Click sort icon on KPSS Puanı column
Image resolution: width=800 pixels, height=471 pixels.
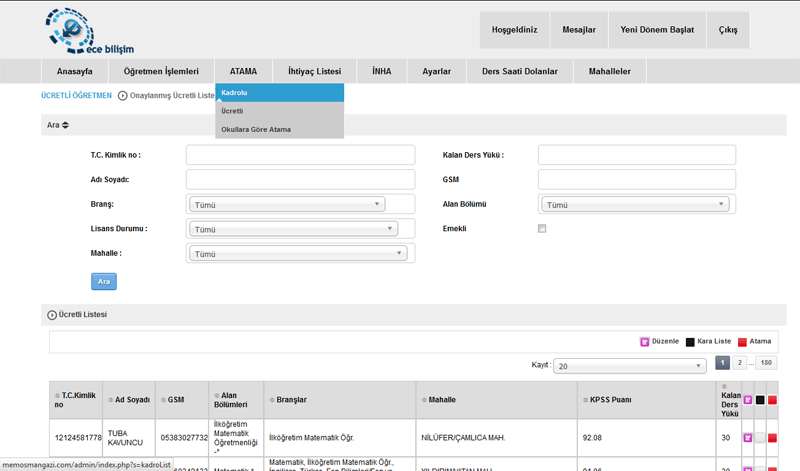(x=583, y=400)
